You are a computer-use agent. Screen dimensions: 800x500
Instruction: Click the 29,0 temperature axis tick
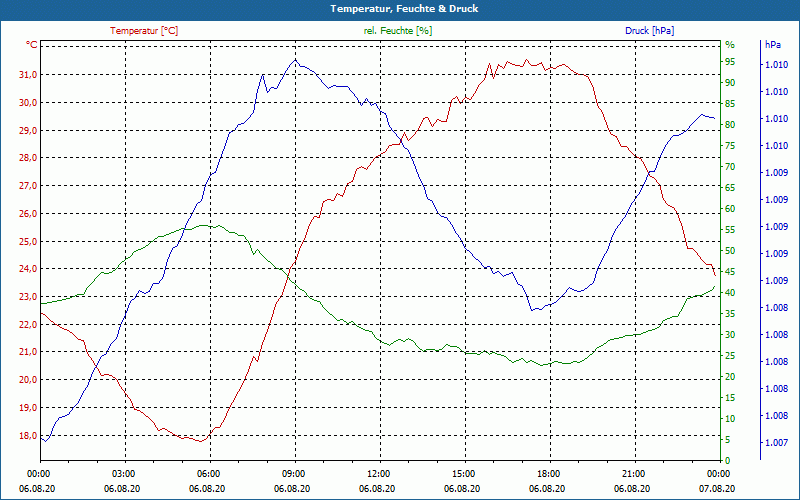[28, 131]
